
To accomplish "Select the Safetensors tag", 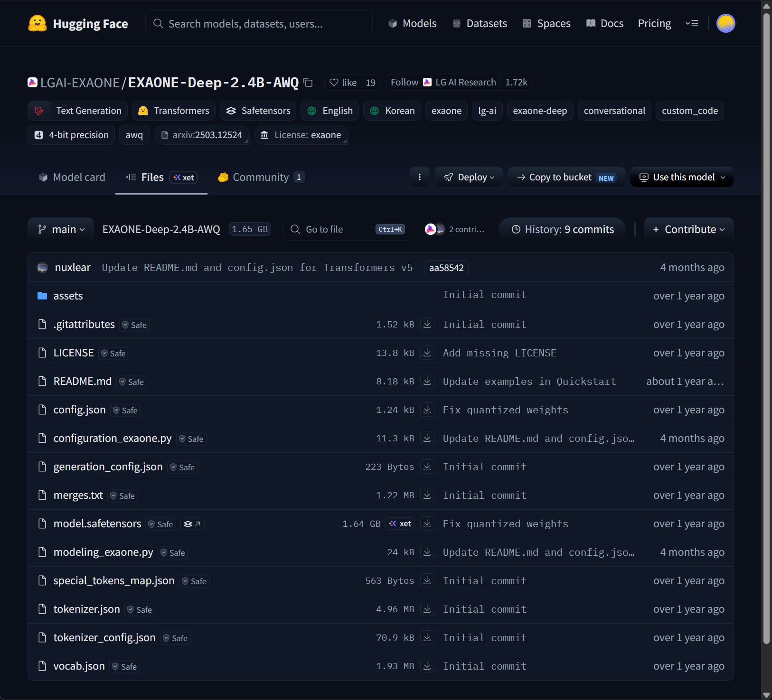I will tap(258, 111).
